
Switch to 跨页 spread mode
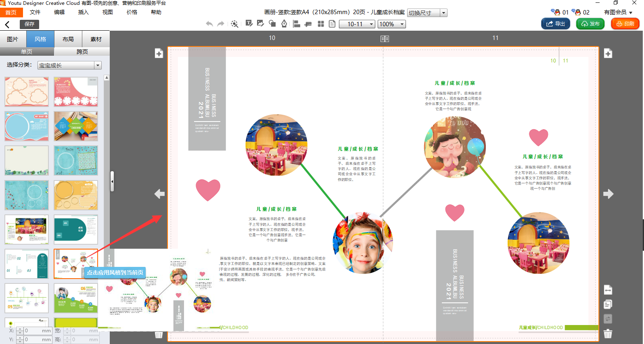point(82,52)
